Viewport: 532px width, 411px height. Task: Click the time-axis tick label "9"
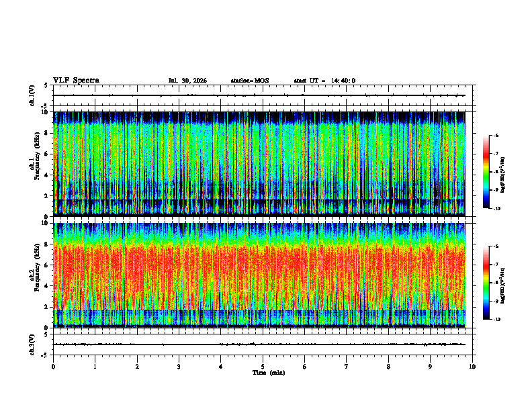point(430,367)
